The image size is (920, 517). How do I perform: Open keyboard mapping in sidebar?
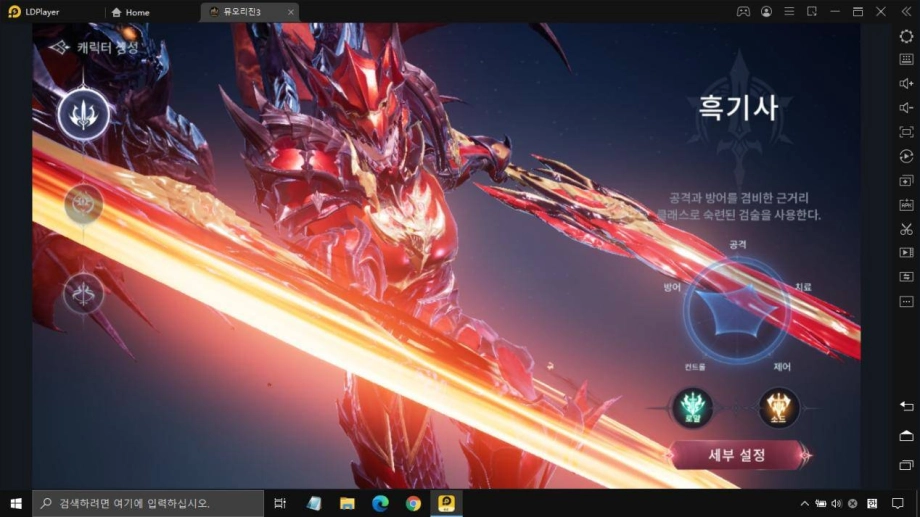click(x=907, y=59)
